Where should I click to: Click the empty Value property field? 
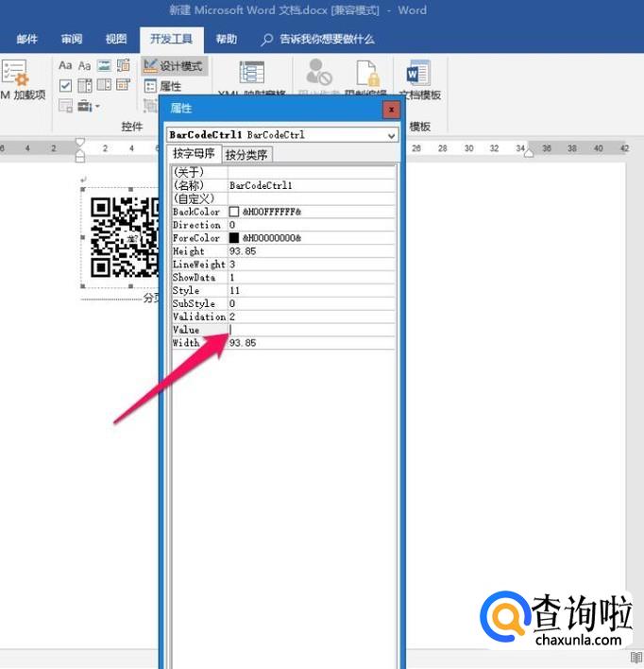coord(312,330)
